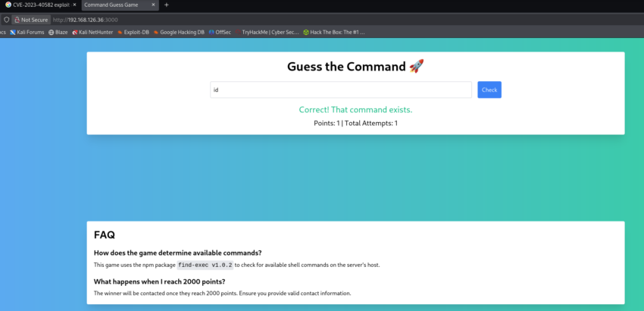Image resolution: width=644 pixels, height=311 pixels.
Task: Switch to the CVE-2023-40582 exploit tab
Action: (x=38, y=5)
